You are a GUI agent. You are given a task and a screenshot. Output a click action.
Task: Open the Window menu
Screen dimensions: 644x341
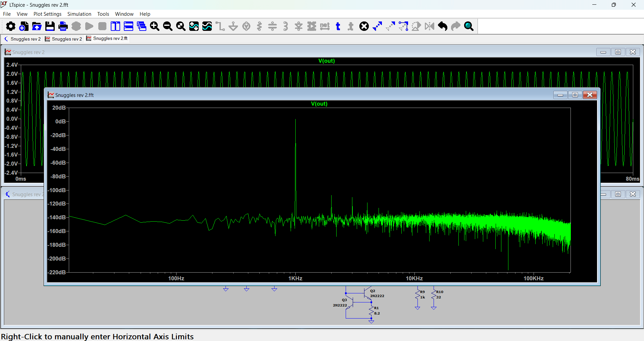point(124,14)
